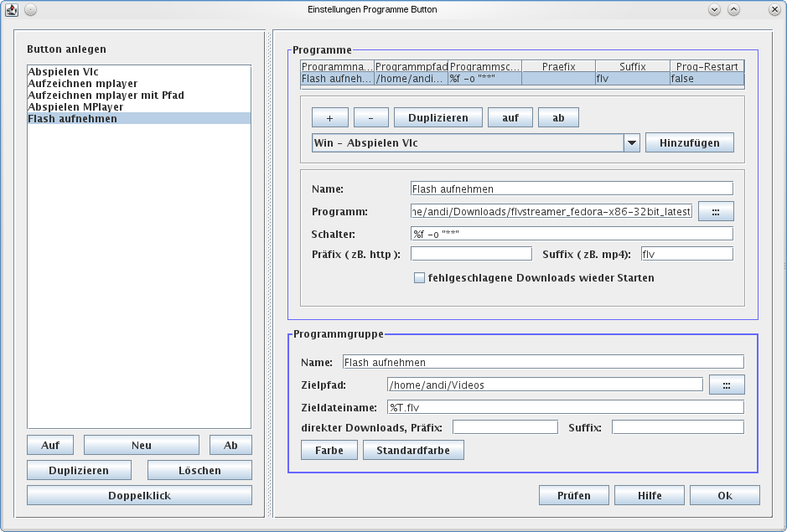Open the Farbe color chooser
Screen dimensions: 787x532
(329, 450)
